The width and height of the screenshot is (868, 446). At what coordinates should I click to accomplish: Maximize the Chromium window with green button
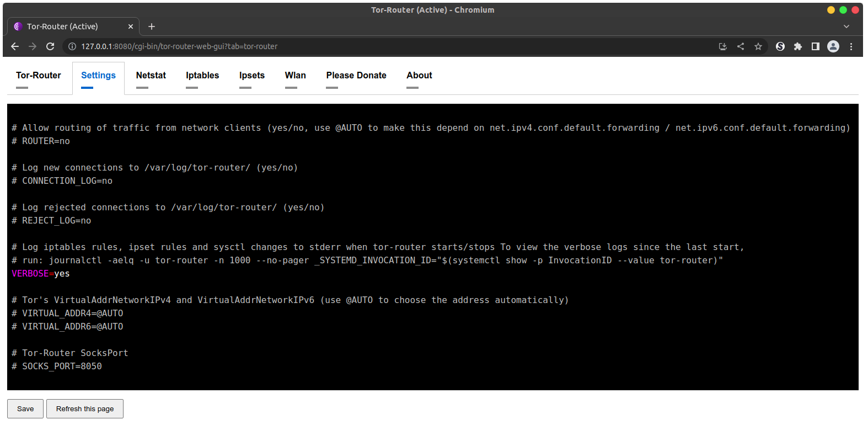[843, 10]
